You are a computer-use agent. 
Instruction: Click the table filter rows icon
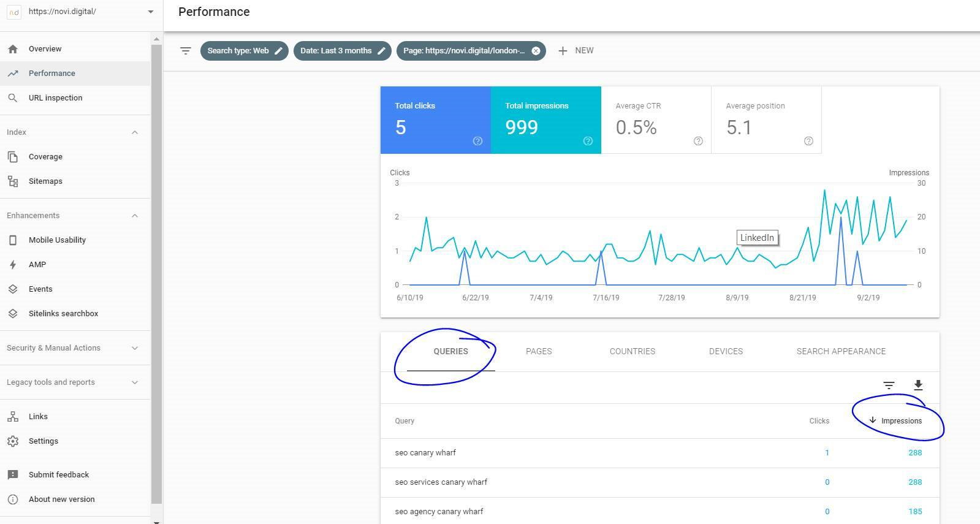(889, 385)
